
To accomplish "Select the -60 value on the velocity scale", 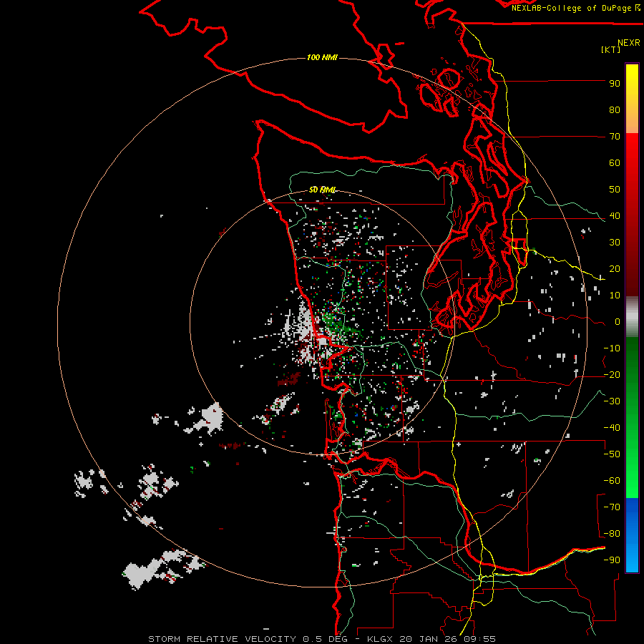I will pos(612,481).
